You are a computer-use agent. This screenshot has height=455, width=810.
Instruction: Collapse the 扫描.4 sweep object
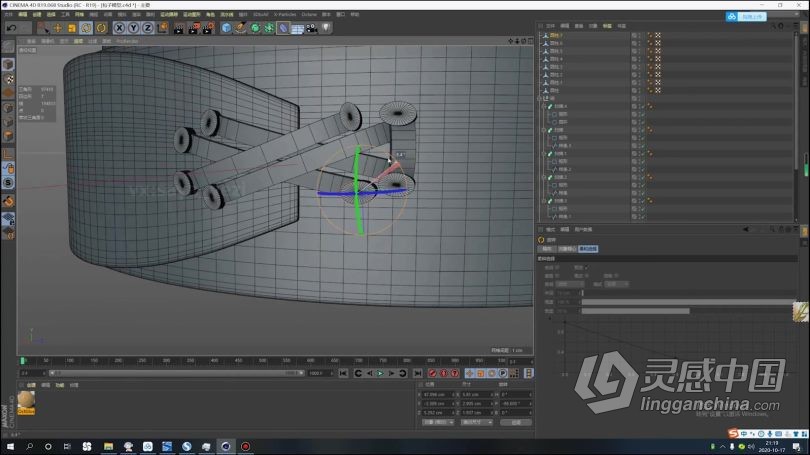click(543, 106)
